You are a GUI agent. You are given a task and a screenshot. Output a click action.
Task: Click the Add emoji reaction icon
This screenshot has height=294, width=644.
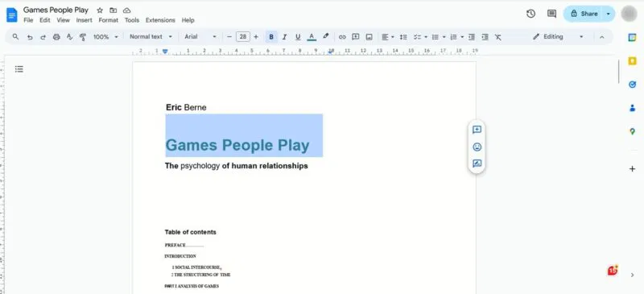(x=477, y=147)
